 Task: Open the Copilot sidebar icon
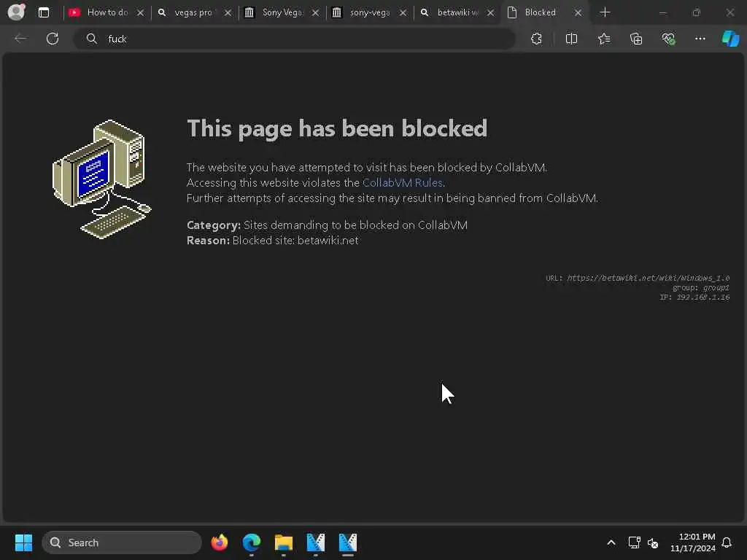(730, 39)
